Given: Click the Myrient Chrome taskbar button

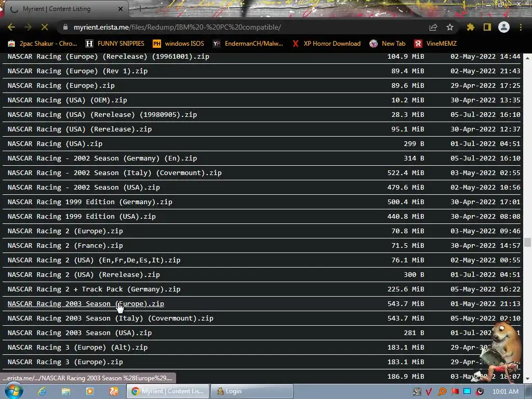Looking at the screenshot, I should click(168, 391).
